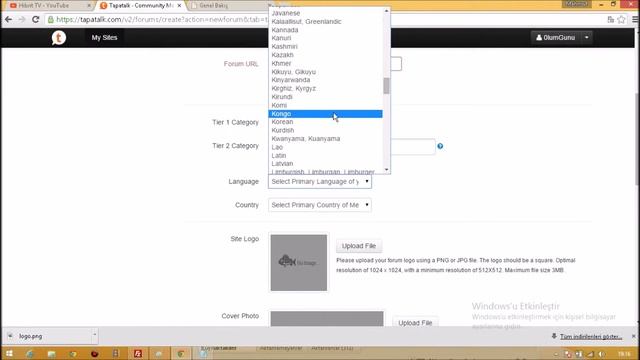Choose Kanuri from the language list
Screen dimensions: 640x360
[x=325, y=38]
